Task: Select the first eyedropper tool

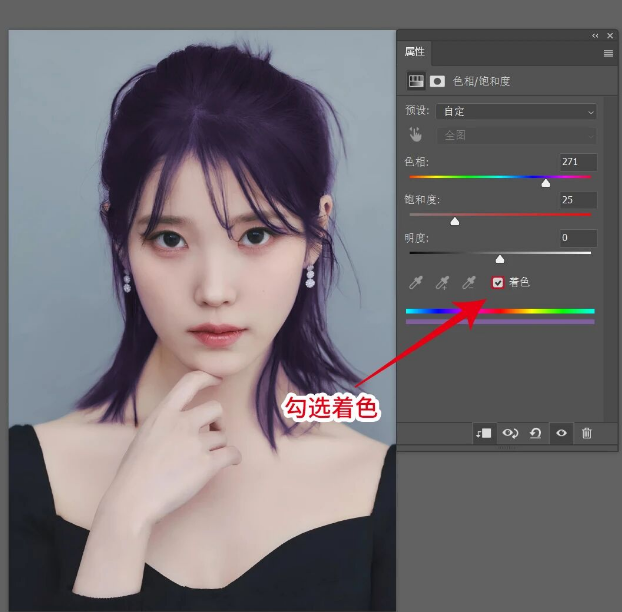Action: (x=416, y=283)
